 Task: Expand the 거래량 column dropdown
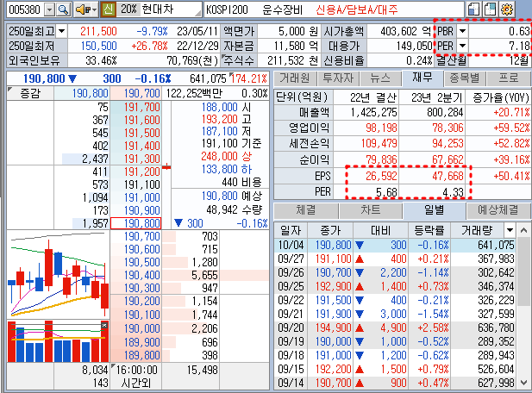(510, 231)
